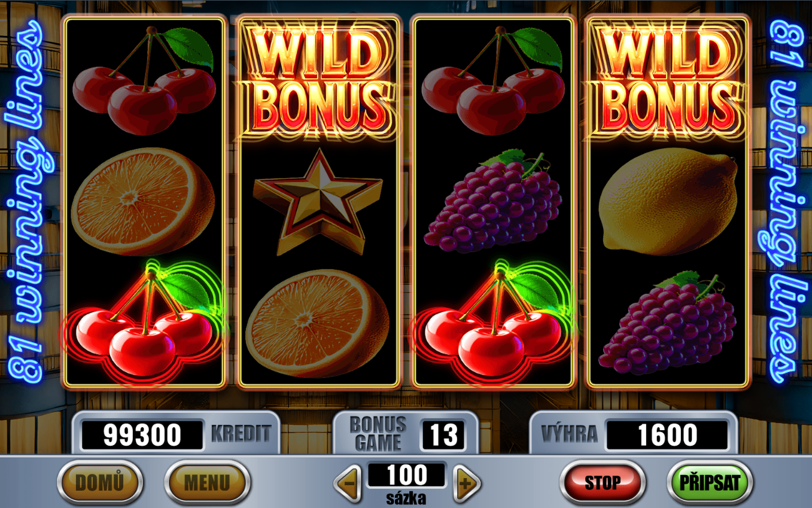Select the gold star symbol
The image size is (812, 508).
[x=318, y=201]
